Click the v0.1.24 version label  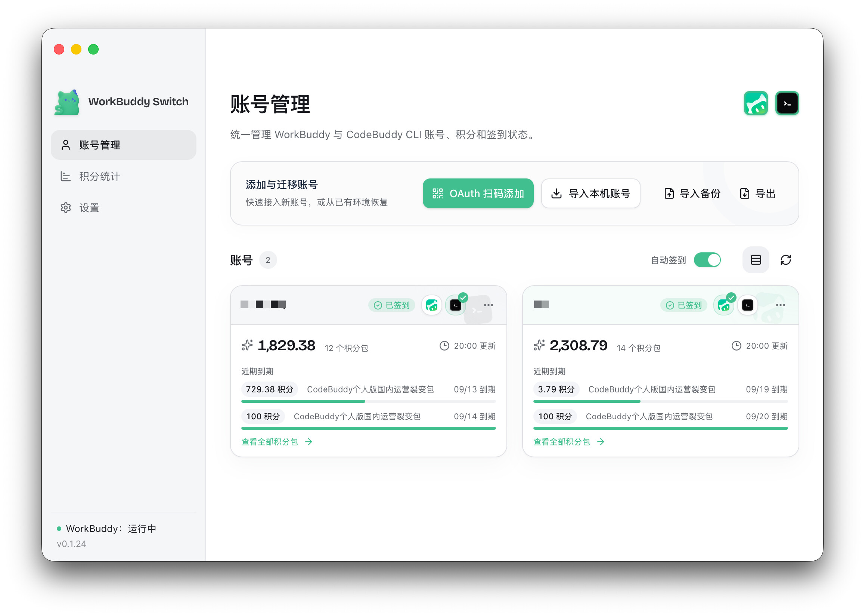pos(72,544)
